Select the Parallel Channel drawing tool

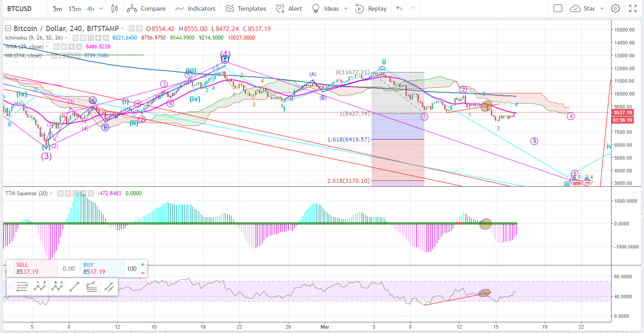[x=109, y=287]
